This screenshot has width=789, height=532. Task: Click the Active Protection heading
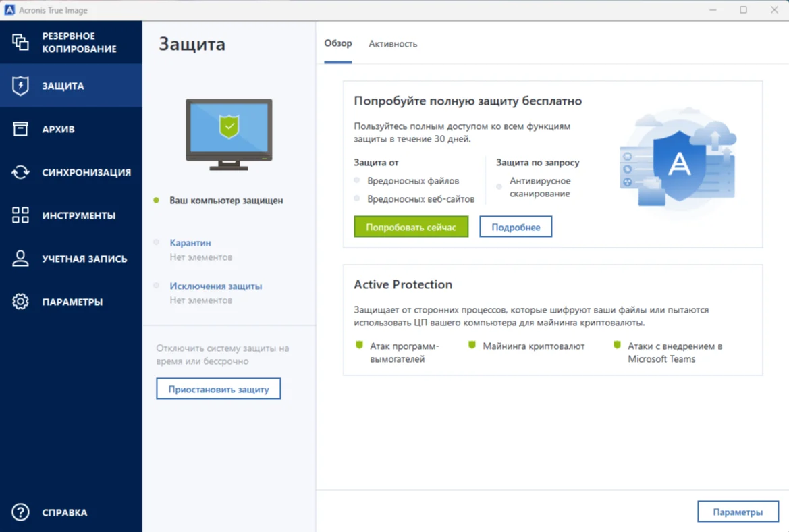[x=403, y=284]
